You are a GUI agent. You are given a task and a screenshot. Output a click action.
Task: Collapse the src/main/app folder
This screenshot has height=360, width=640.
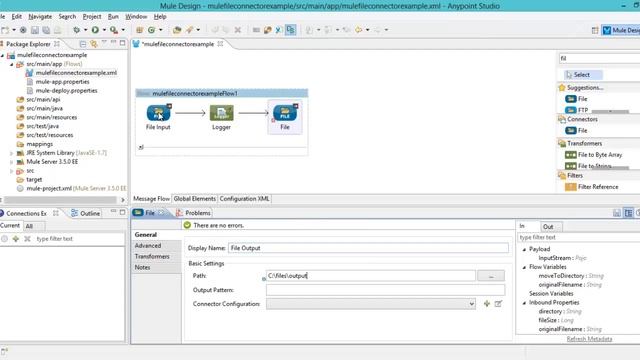tap(11, 64)
